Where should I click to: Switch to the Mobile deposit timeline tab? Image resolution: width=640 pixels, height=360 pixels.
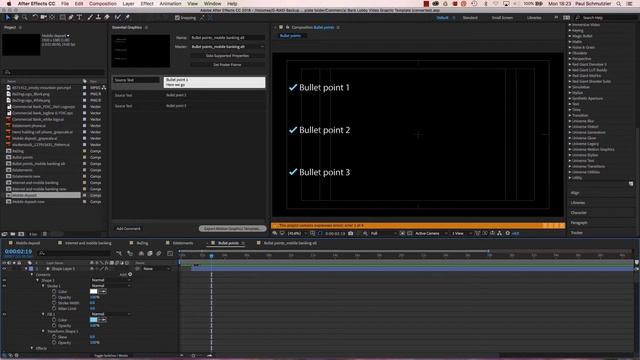[28, 243]
